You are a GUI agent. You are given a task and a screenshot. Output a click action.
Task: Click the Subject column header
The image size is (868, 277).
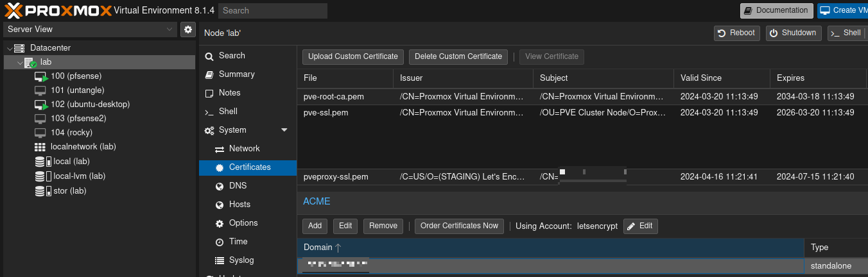[x=603, y=78]
